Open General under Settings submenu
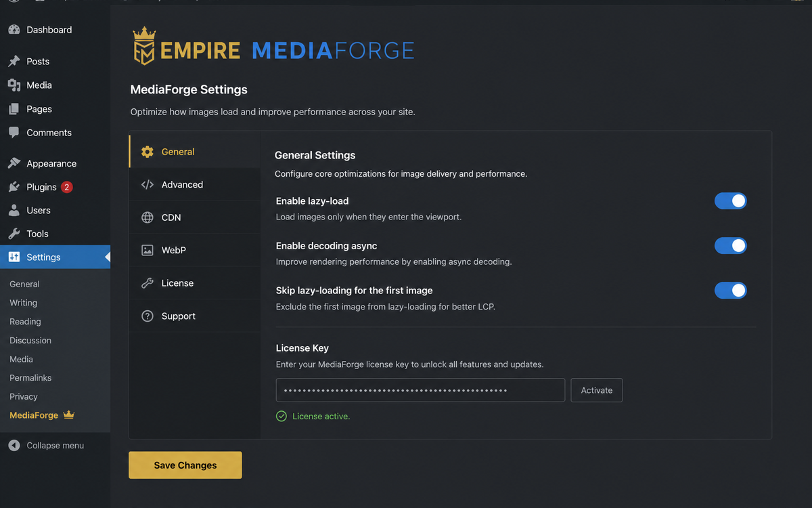Viewport: 812px width, 508px height. click(x=24, y=284)
